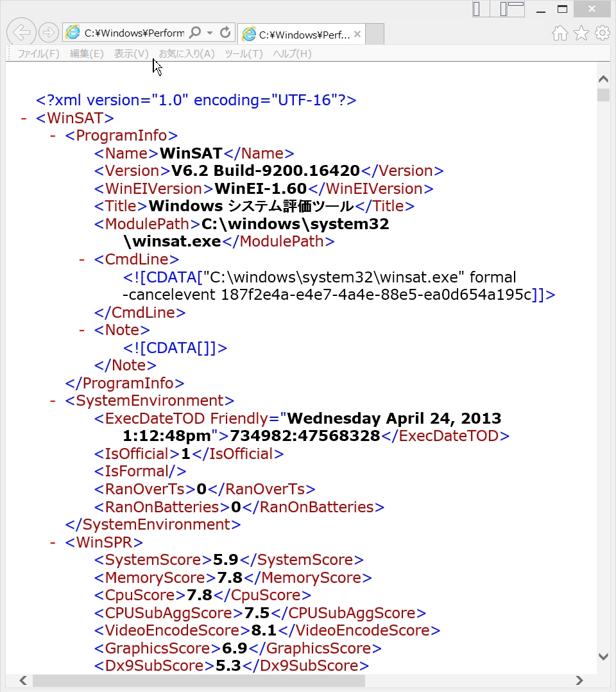Click the horizontal scrollbar thumb
This screenshot has width=616, height=692.
[x=198, y=680]
